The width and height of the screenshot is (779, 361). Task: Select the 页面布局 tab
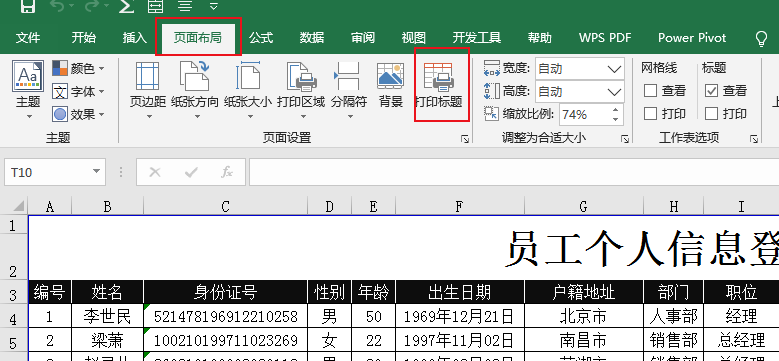tap(198, 38)
